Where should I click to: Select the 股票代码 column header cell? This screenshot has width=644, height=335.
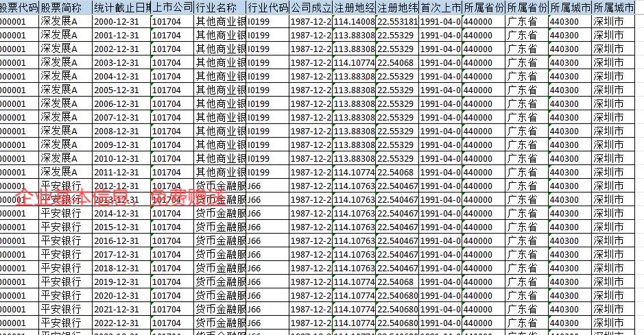click(x=19, y=8)
